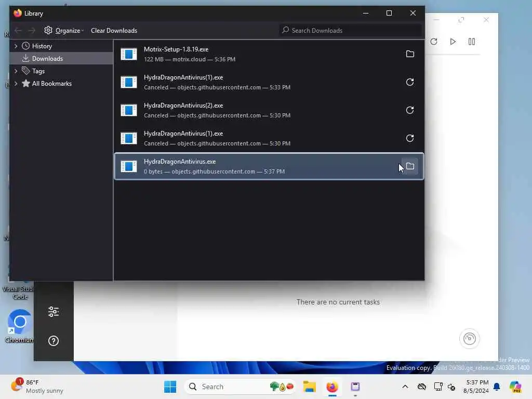Retry the 5:33 PM HydraDragonAntivirus(1).exe download
532x399 pixels.
point(410,82)
